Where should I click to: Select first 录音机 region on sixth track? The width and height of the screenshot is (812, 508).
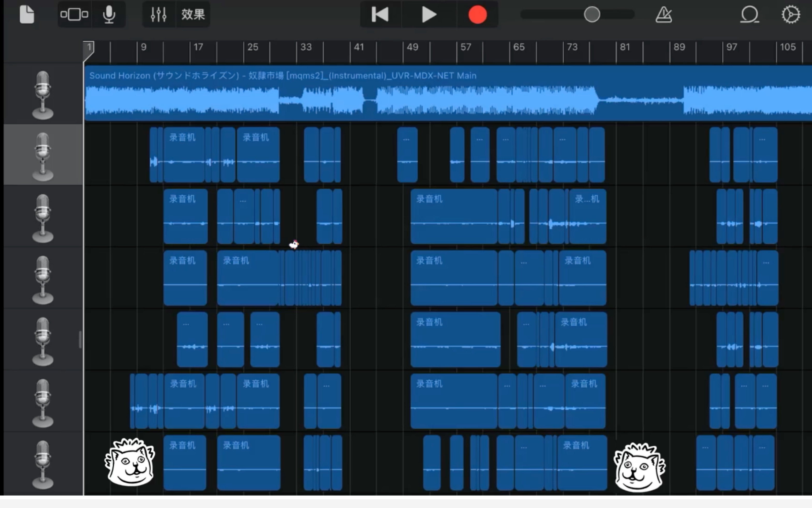tap(184, 401)
